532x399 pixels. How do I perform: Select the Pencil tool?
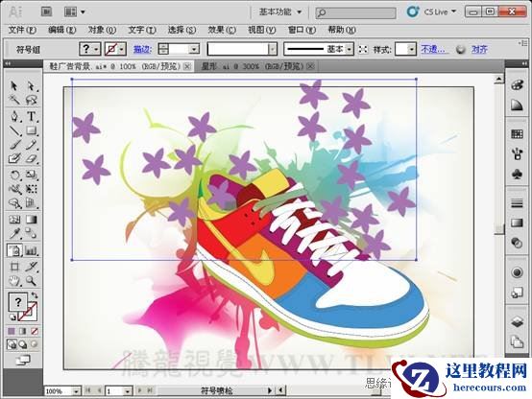32,145
